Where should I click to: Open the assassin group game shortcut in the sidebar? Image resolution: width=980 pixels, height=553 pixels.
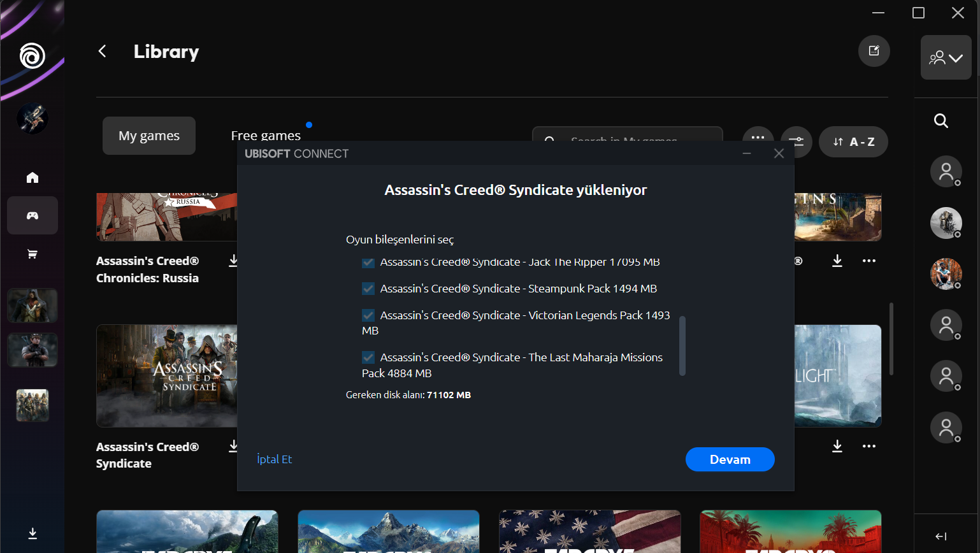click(32, 405)
